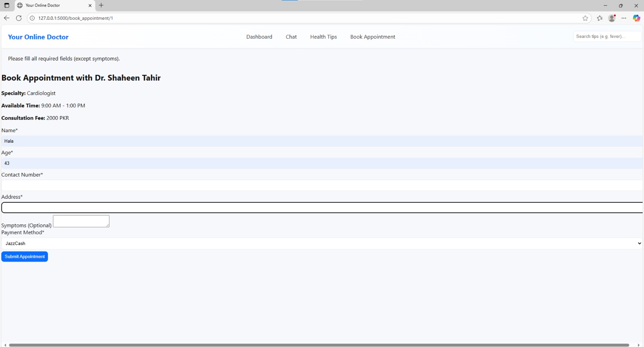The width and height of the screenshot is (644, 347).
Task: Click the 'Contact Number*' label
Action: (x=22, y=175)
